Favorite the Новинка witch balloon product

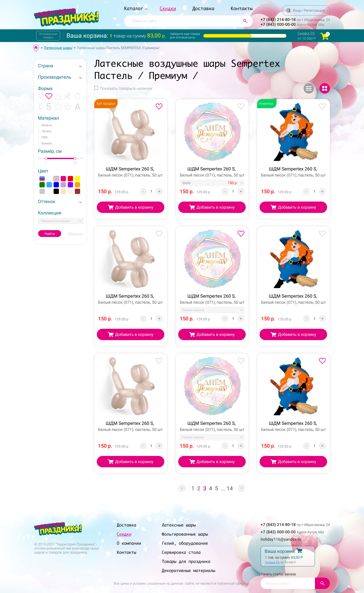pos(322,106)
